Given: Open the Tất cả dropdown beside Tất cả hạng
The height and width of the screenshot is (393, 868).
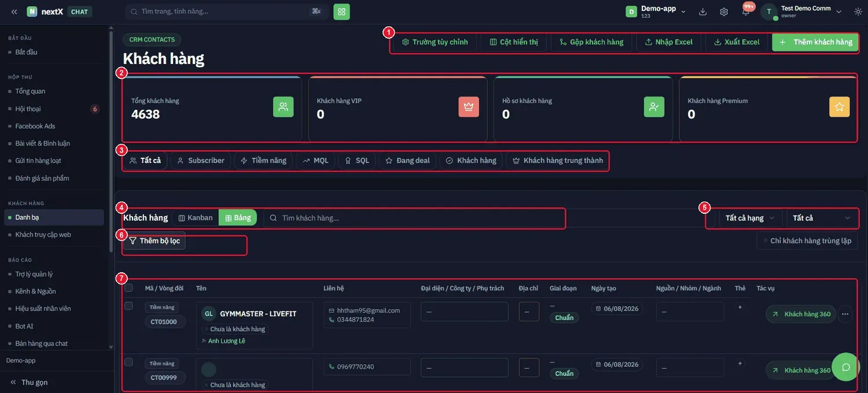Looking at the screenshot, I should pyautogui.click(x=822, y=218).
